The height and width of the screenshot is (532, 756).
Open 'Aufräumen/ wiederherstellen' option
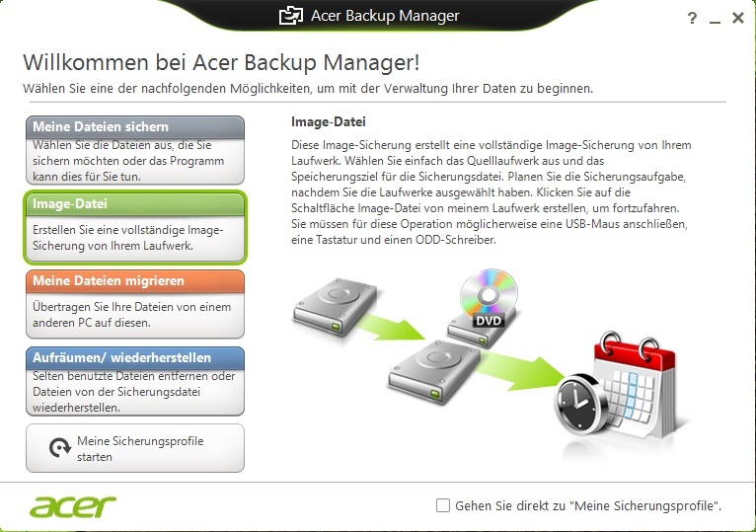135,382
